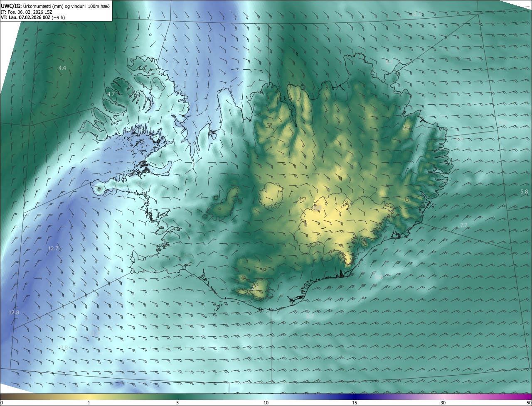Click the 5.8 value label on the map
The width and height of the screenshot is (532, 406).
click(x=525, y=191)
